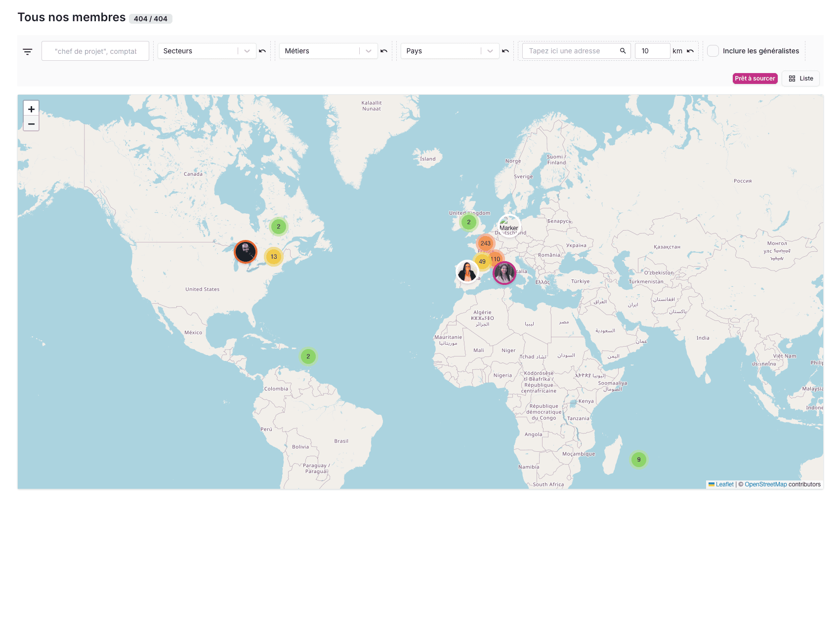The height and width of the screenshot is (633, 840).
Task: Reset the Pays filter with undo arrow
Action: [505, 51]
